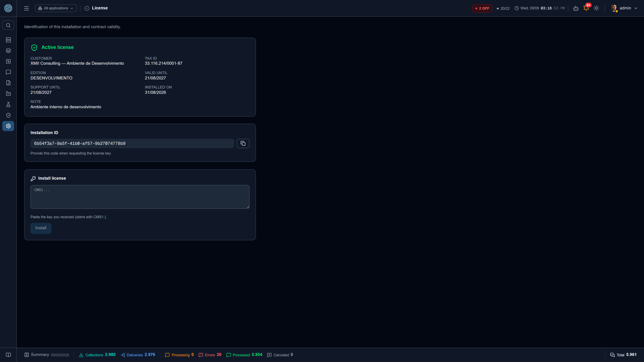
Task: Click the Summary 09/09/2026 label
Action: point(47,355)
